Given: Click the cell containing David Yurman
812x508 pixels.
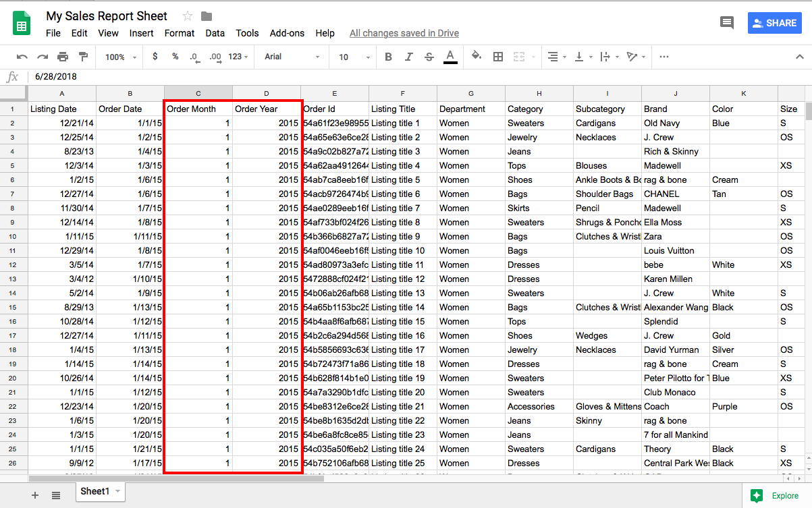Looking at the screenshot, I should click(x=676, y=349).
